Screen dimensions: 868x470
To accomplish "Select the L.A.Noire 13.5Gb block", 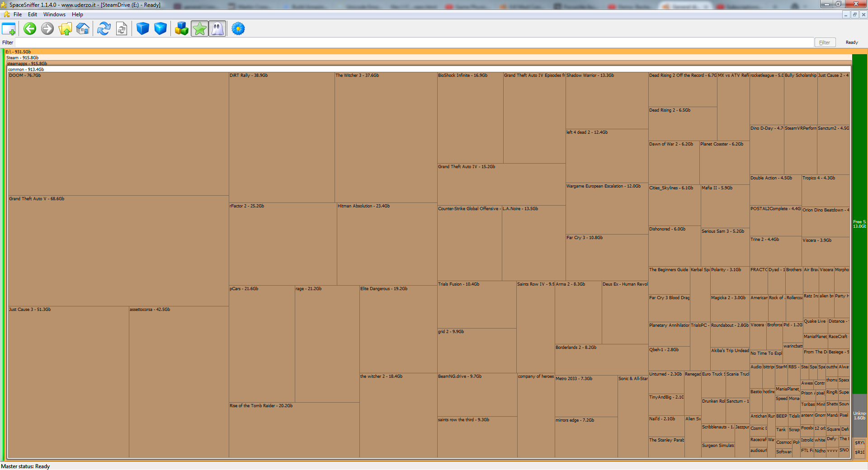I will tap(534, 243).
